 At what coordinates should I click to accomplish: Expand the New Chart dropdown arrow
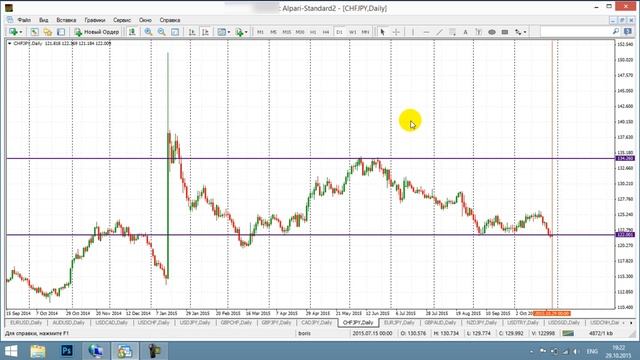pos(21,32)
